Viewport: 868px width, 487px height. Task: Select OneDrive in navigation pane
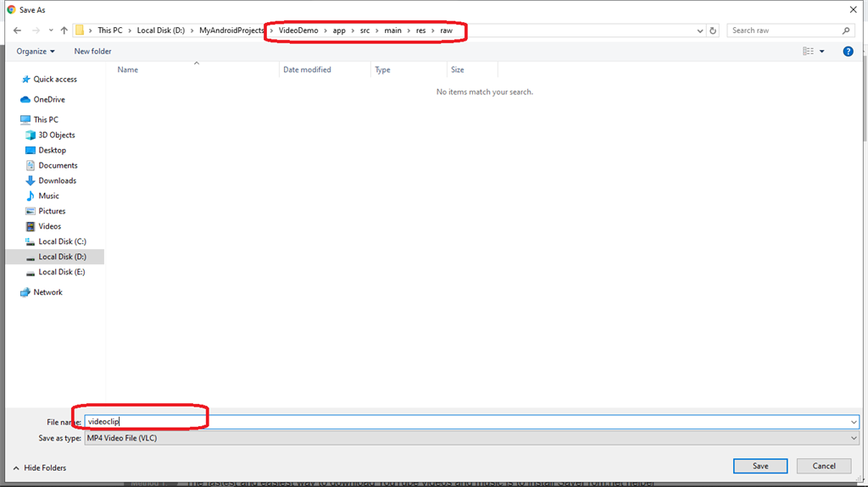click(x=49, y=100)
